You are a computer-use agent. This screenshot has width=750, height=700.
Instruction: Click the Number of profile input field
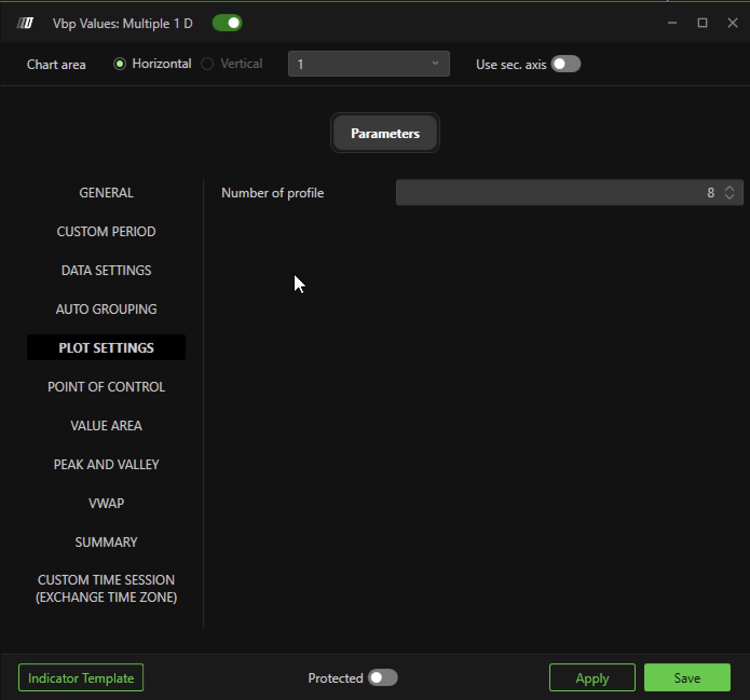pos(556,193)
